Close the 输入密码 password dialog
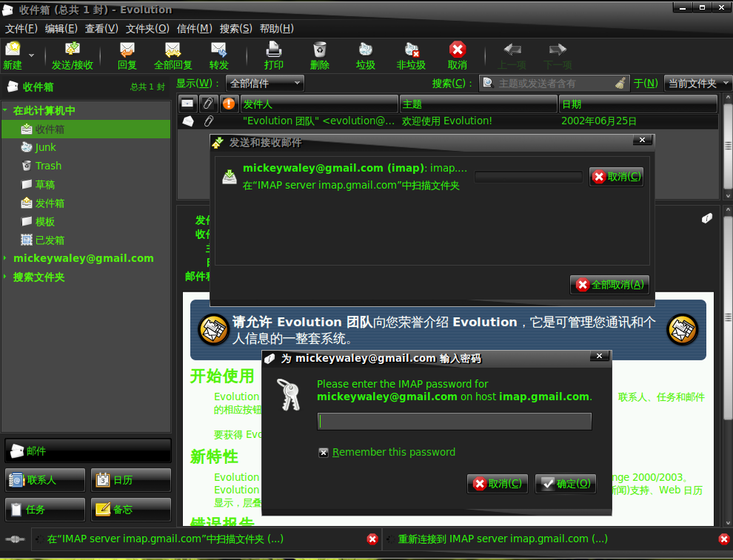Image resolution: width=733 pixels, height=560 pixels. [x=599, y=356]
